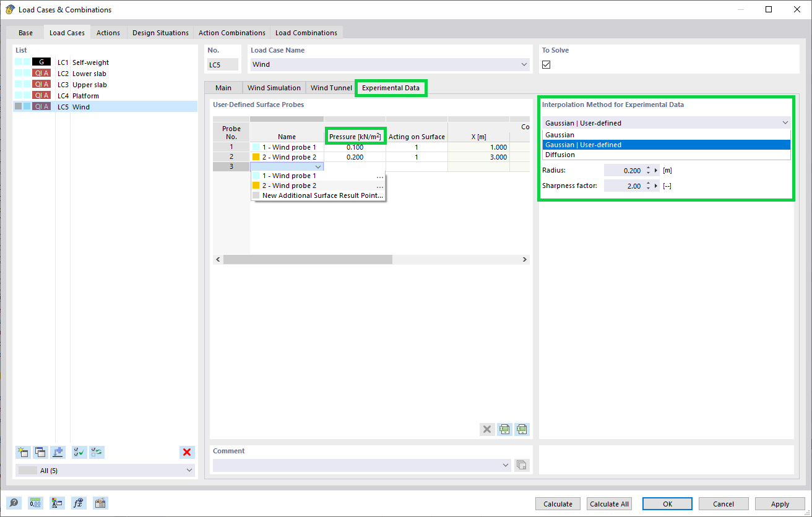The image size is (812, 517).
Task: Switch to the Main sub-tab
Action: (223, 88)
